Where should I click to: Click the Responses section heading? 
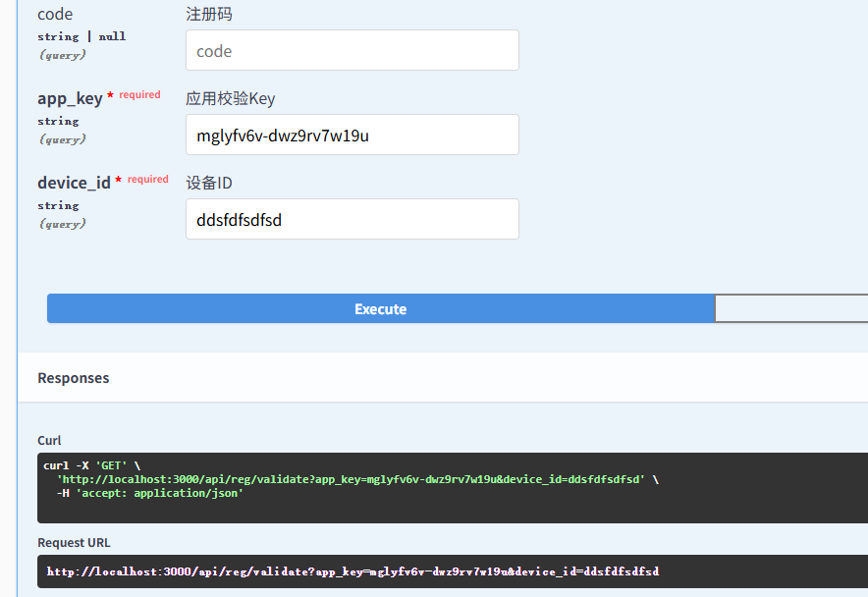[x=74, y=378]
